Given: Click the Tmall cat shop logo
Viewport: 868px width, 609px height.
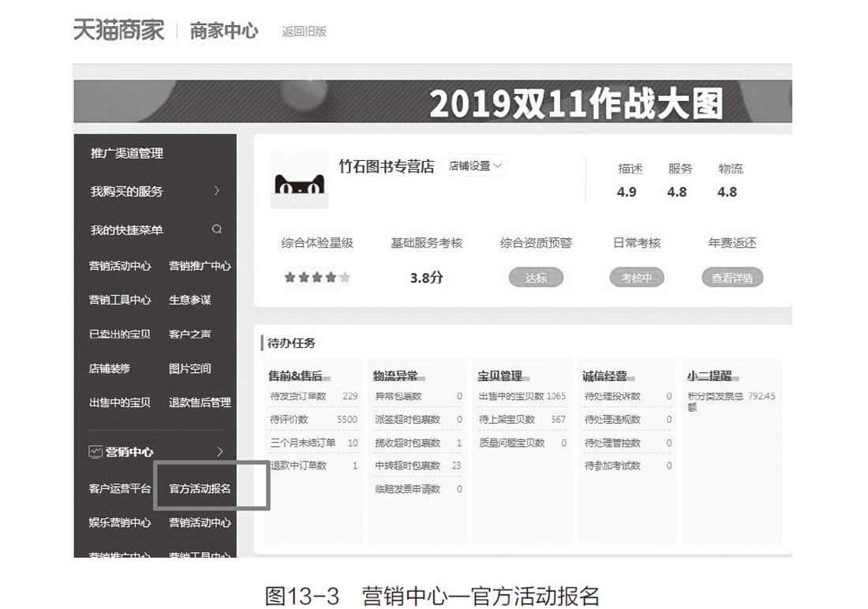Looking at the screenshot, I should click(299, 180).
